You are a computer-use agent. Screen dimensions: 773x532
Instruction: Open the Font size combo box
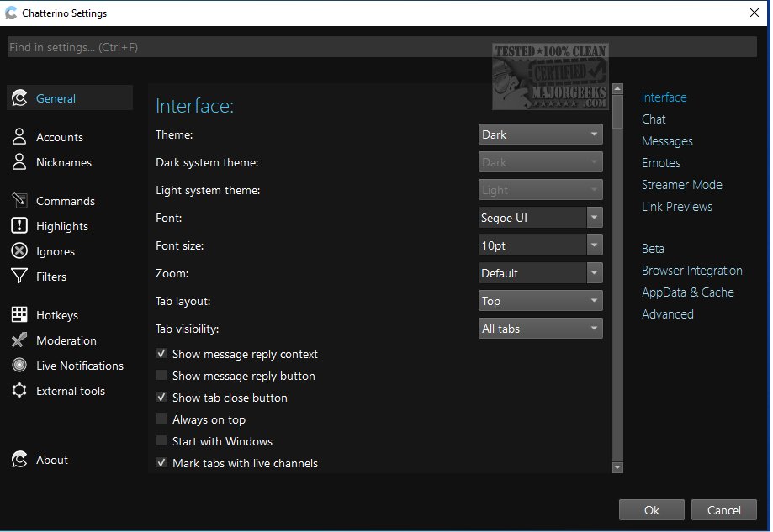(540, 245)
